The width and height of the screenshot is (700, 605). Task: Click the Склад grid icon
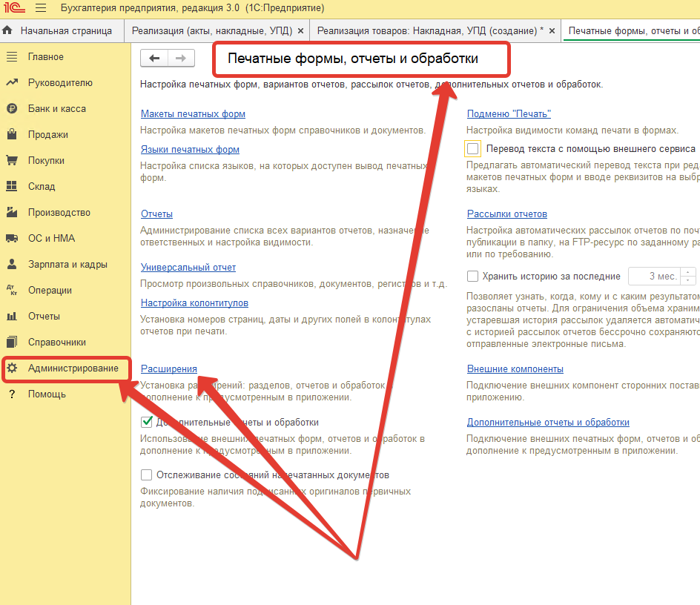[12, 186]
